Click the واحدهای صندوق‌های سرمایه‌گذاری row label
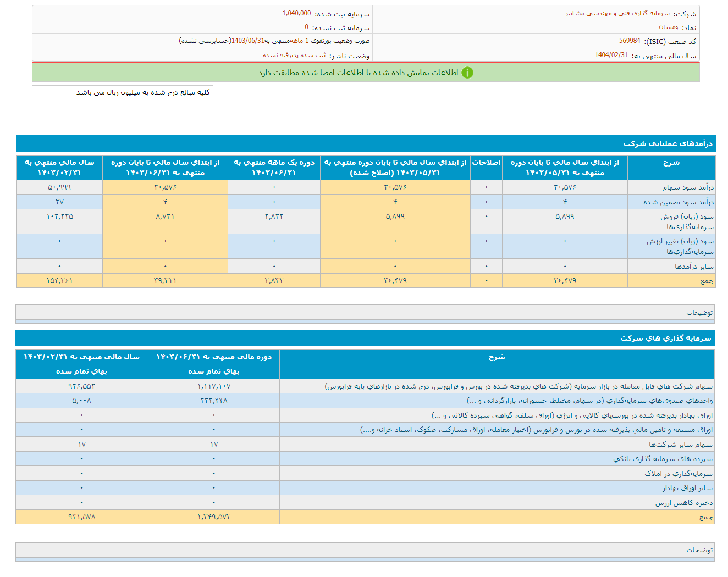This screenshot has height=577, width=728. [x=589, y=401]
